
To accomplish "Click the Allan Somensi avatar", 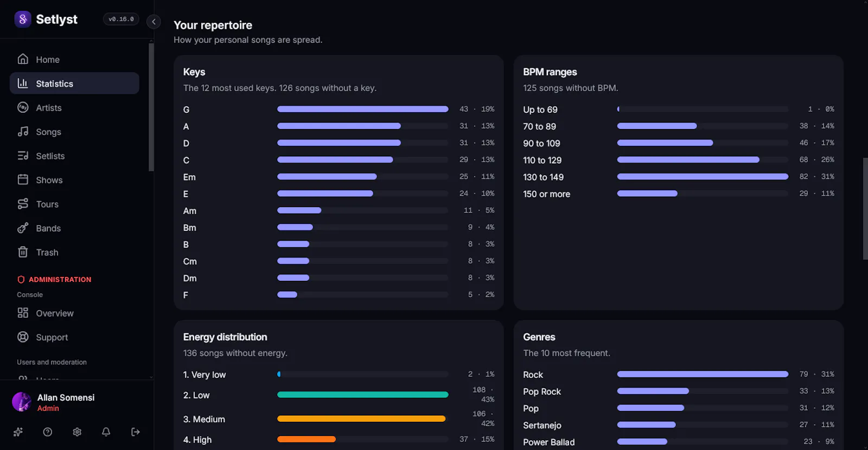I will click(22, 402).
